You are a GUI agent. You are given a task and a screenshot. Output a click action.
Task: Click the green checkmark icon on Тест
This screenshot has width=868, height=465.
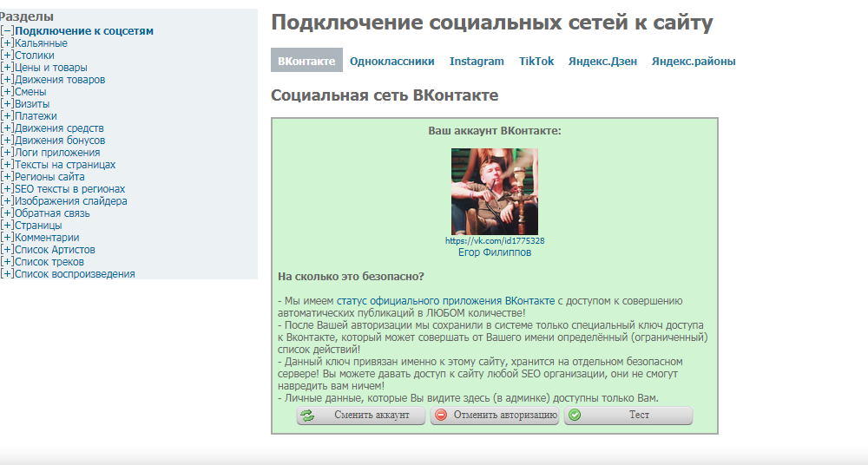tap(575, 416)
